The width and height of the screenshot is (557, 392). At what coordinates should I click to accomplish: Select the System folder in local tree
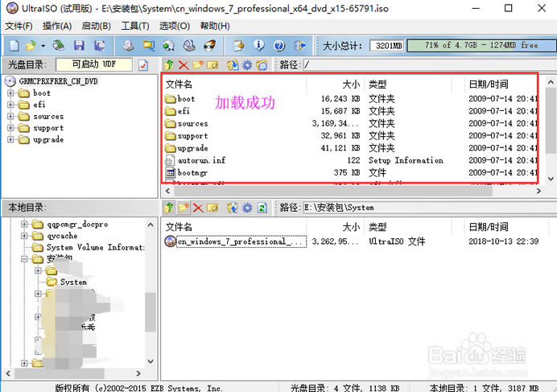coord(73,283)
